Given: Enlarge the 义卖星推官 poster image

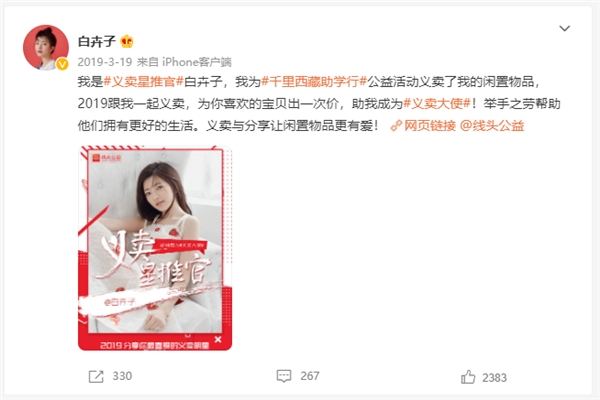Looking at the screenshot, I should click(x=155, y=248).
